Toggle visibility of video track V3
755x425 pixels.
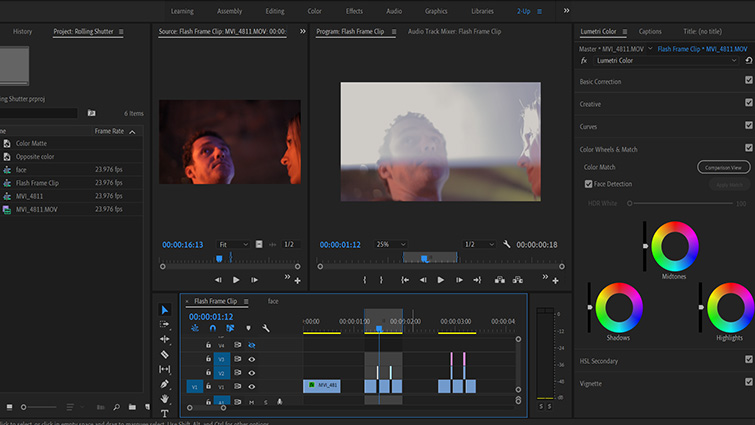point(252,359)
